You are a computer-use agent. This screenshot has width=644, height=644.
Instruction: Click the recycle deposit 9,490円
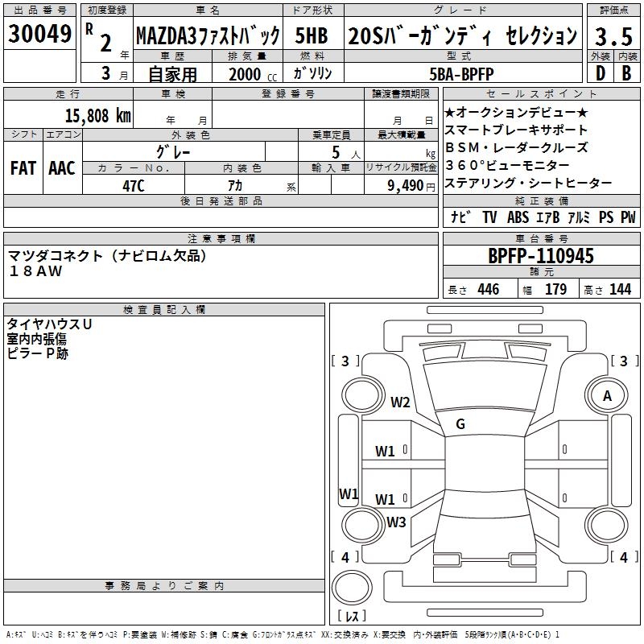pyautogui.click(x=411, y=186)
